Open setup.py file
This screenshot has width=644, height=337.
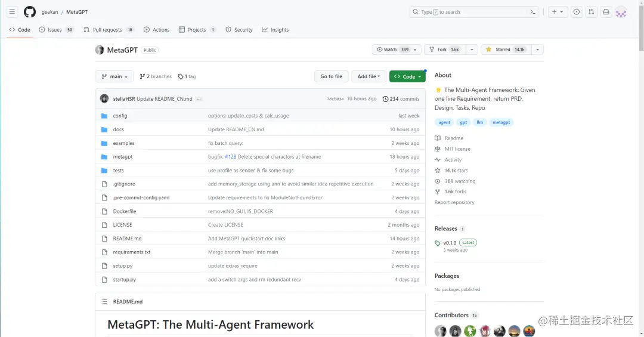[x=123, y=266]
